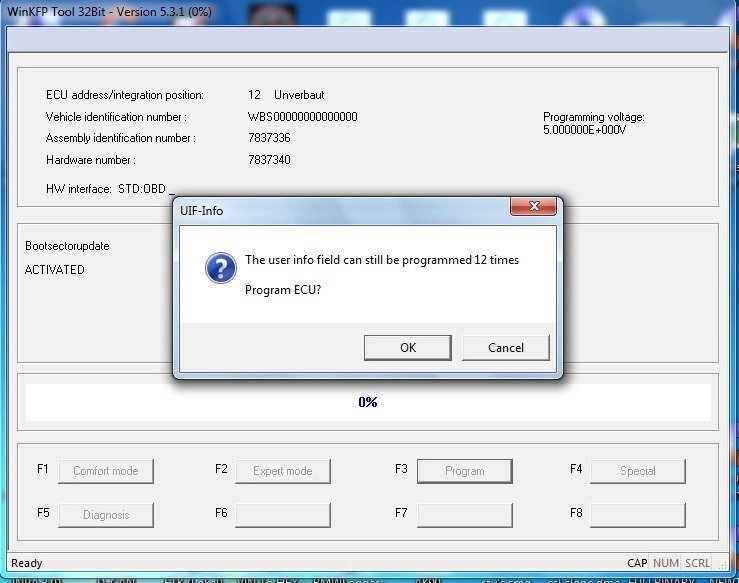Click the 0% progress bar
The image size is (739, 583).
[x=367, y=402]
